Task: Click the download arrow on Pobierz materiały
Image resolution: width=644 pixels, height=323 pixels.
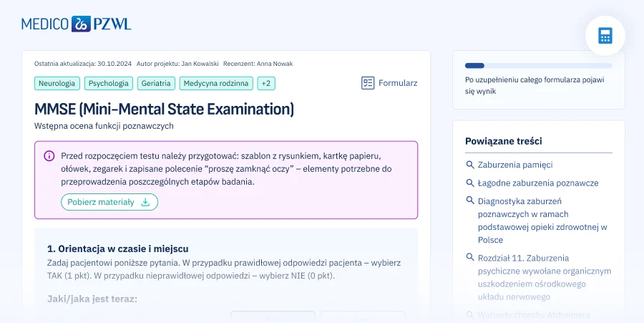Action: click(x=145, y=202)
